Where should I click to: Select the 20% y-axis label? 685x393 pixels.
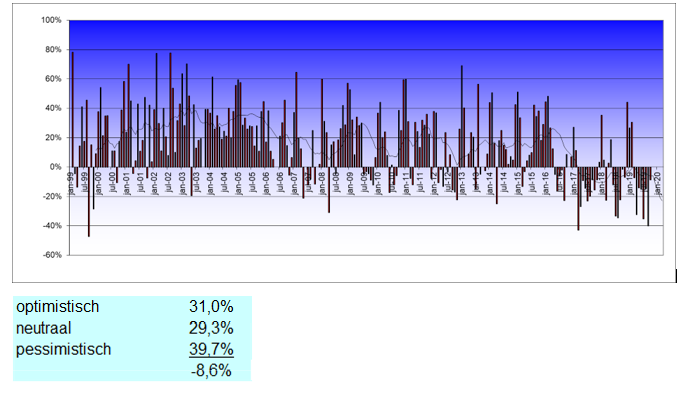coord(53,138)
